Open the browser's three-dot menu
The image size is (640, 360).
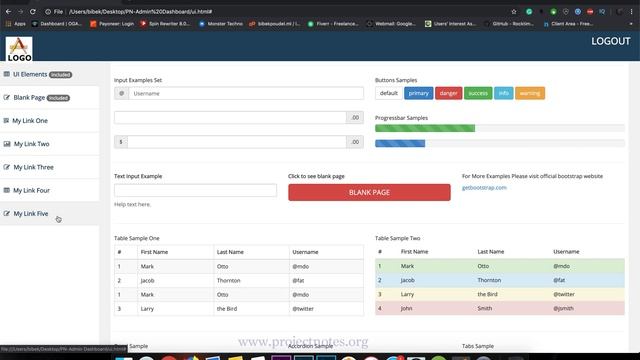coord(631,11)
